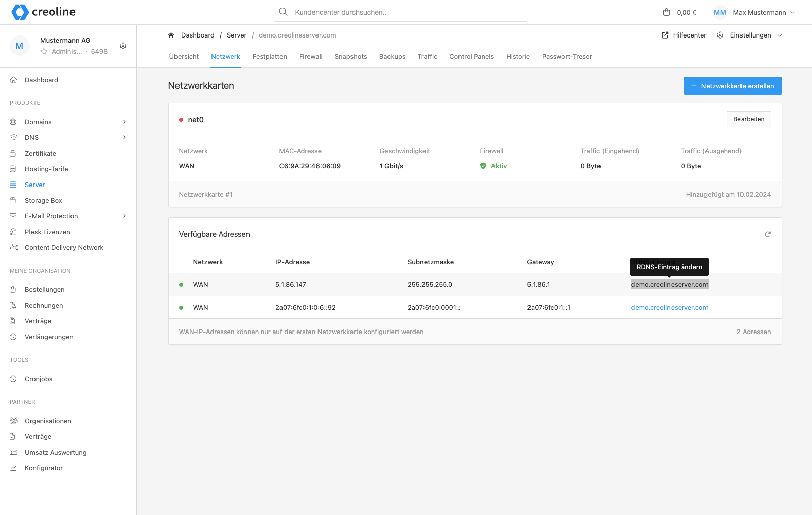Click the Mustermann AG avatar circle
The width and height of the screenshot is (812, 515).
(19, 46)
